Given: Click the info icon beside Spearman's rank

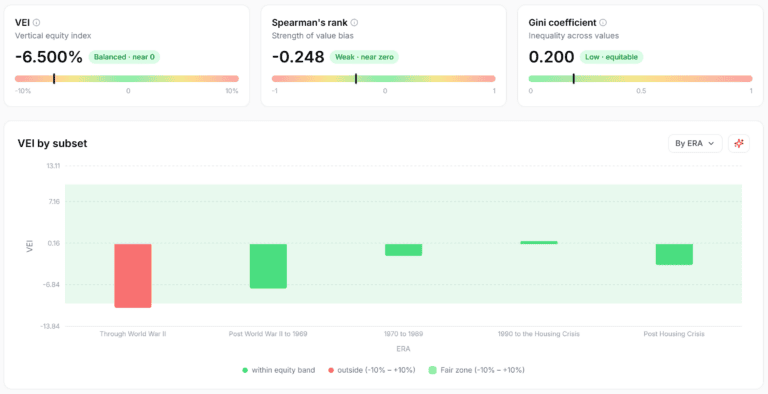Looking at the screenshot, I should coord(354,23).
